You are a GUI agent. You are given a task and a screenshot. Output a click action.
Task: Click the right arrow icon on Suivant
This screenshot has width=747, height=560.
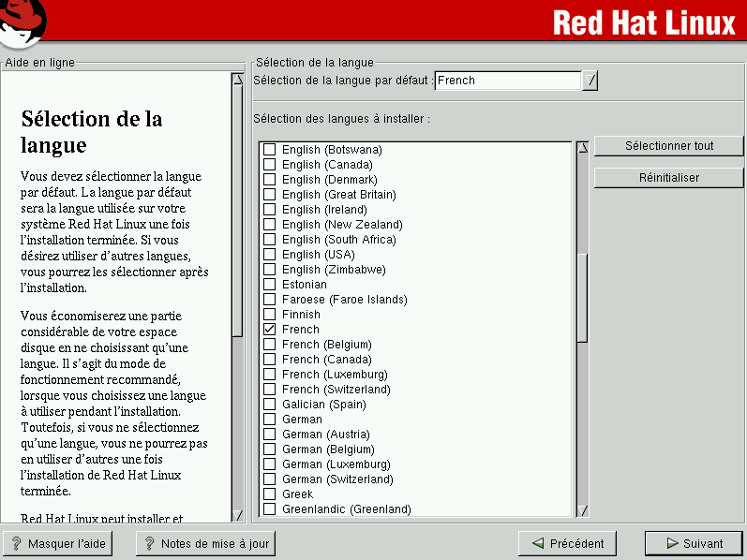[x=672, y=543]
